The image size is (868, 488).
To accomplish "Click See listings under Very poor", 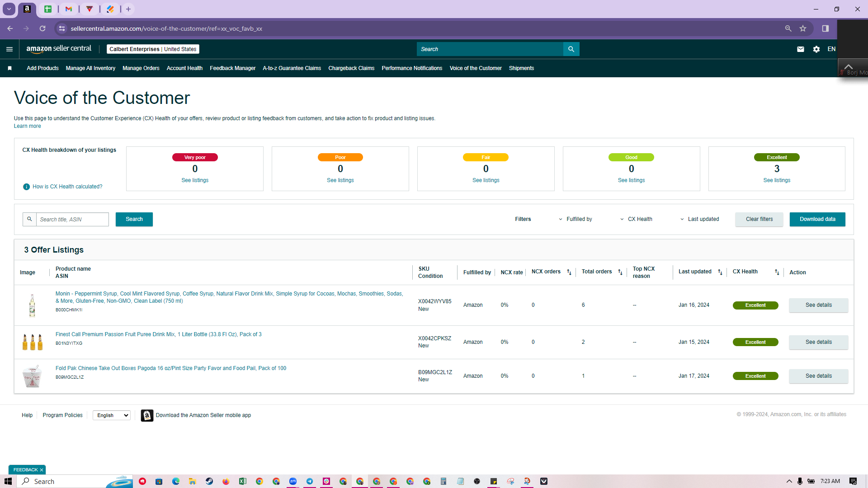I will pos(195,180).
